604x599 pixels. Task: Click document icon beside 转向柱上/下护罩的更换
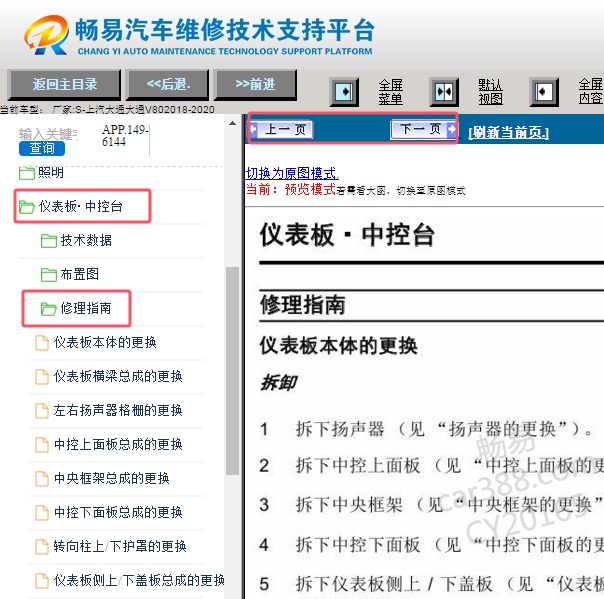[x=42, y=547]
